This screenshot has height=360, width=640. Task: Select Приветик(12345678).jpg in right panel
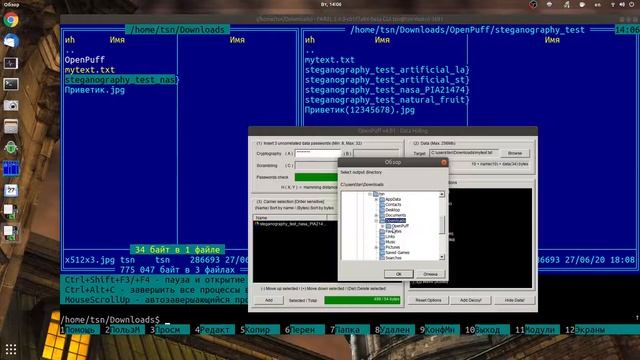click(x=360, y=110)
